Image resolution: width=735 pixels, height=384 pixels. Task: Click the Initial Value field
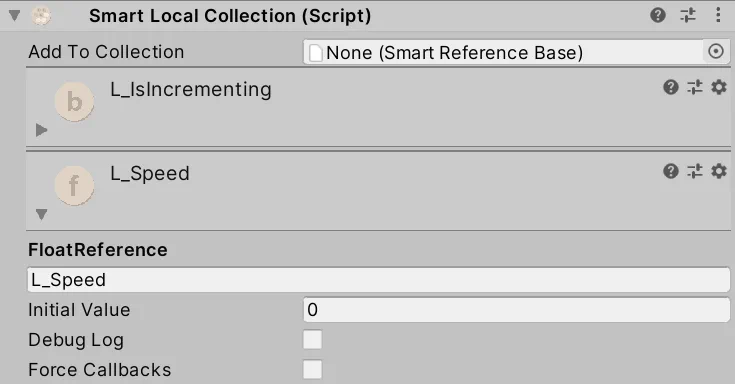[x=517, y=309]
